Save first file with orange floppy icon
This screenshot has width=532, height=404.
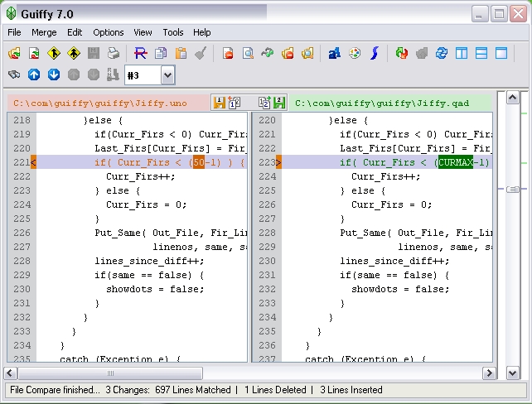click(219, 103)
